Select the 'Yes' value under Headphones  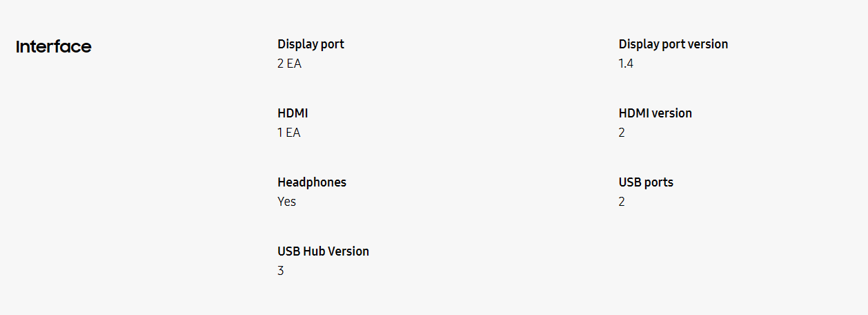(x=286, y=202)
